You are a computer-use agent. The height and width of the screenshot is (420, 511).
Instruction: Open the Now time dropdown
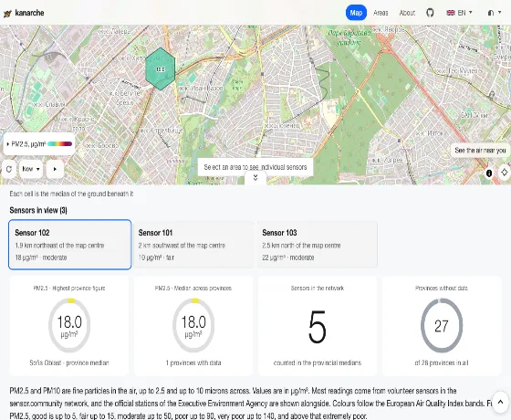(x=31, y=169)
